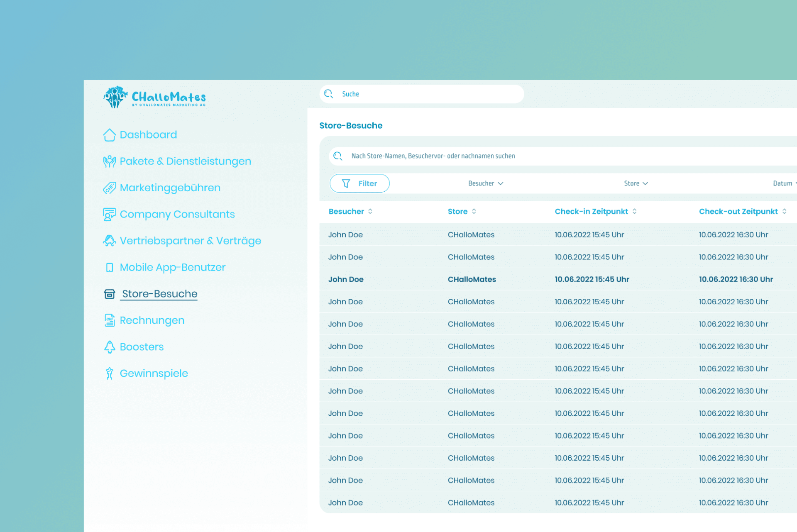Image resolution: width=797 pixels, height=532 pixels.
Task: Click the Dashboard house icon
Action: tap(109, 135)
